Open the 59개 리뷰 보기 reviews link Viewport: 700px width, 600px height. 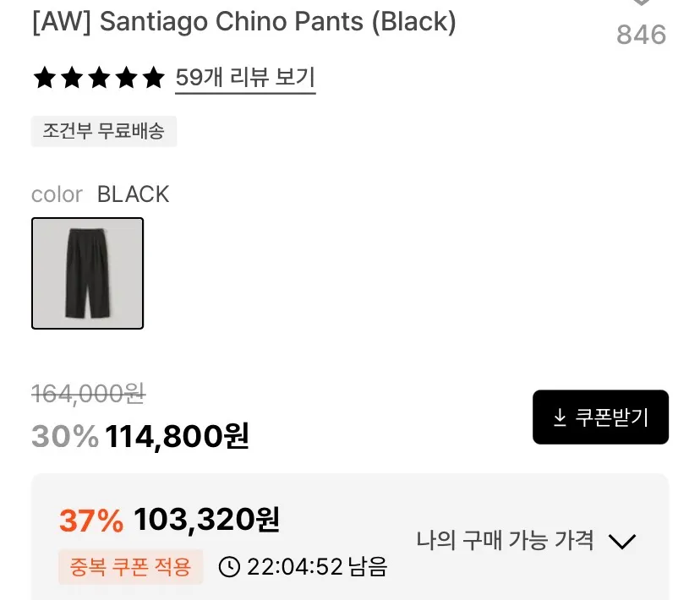click(245, 78)
